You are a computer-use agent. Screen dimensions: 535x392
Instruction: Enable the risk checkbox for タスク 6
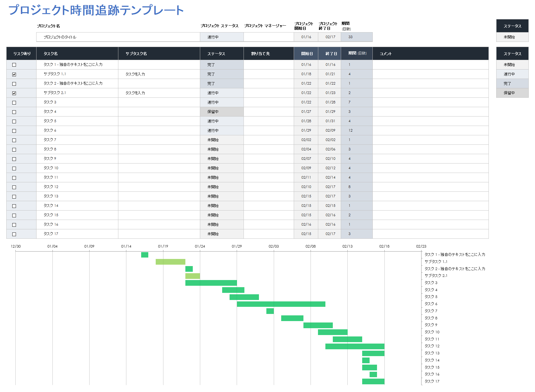[14, 131]
